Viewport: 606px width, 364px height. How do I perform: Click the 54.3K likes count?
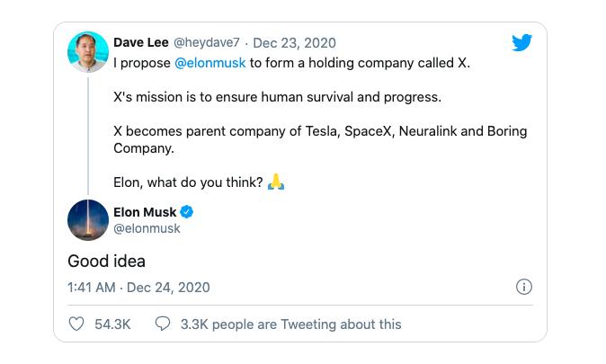point(112,324)
